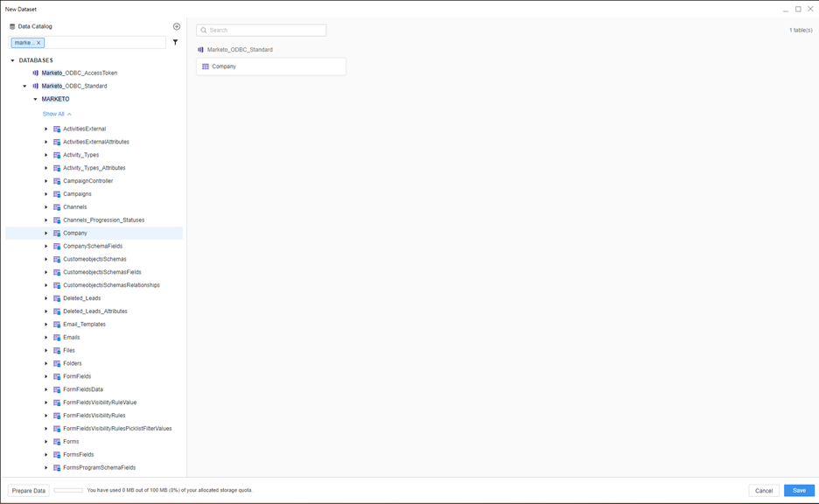Click the Forms table icon

tap(57, 442)
